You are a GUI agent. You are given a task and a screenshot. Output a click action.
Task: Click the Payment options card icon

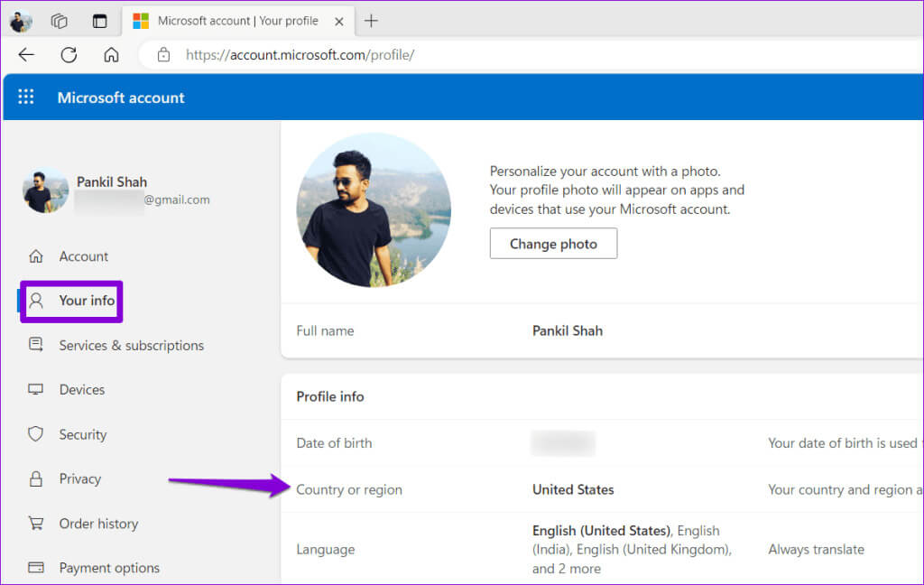pos(36,567)
